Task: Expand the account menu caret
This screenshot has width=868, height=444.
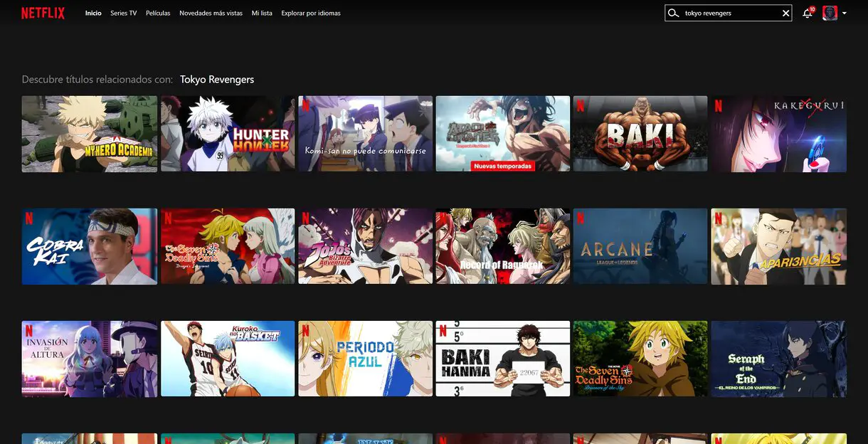Action: (845, 13)
